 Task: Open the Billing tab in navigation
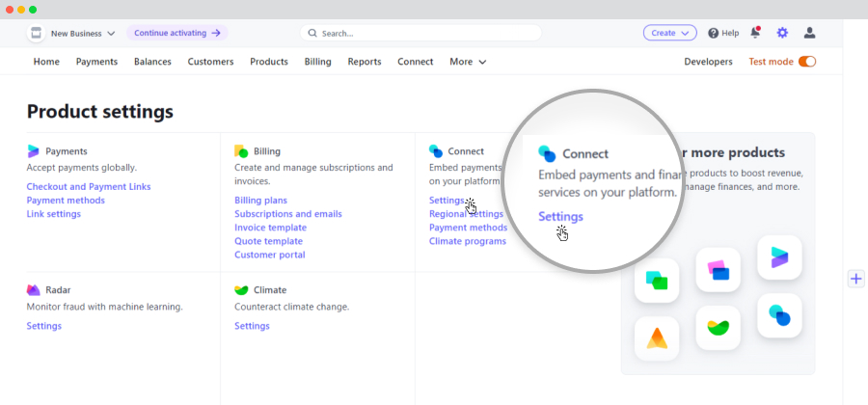(317, 62)
